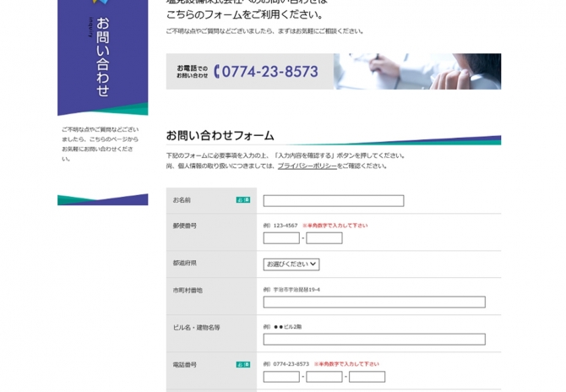The height and width of the screenshot is (392, 566).
Task: Focus the お名前 name input field
Action: 333,201
